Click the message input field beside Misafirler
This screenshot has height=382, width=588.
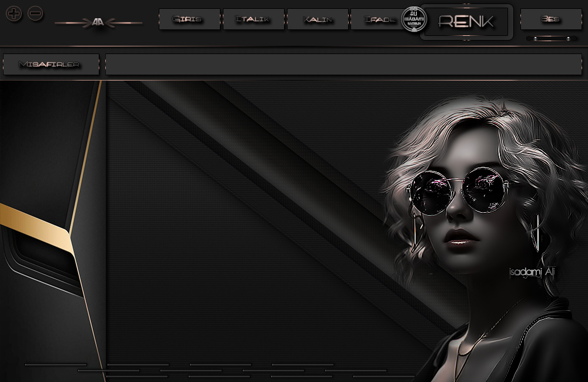tap(343, 64)
